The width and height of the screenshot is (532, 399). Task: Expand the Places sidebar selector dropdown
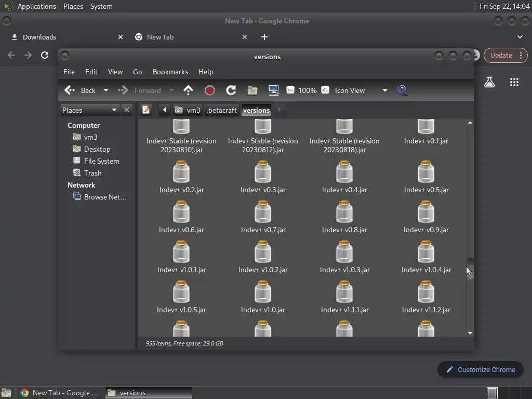(x=114, y=110)
